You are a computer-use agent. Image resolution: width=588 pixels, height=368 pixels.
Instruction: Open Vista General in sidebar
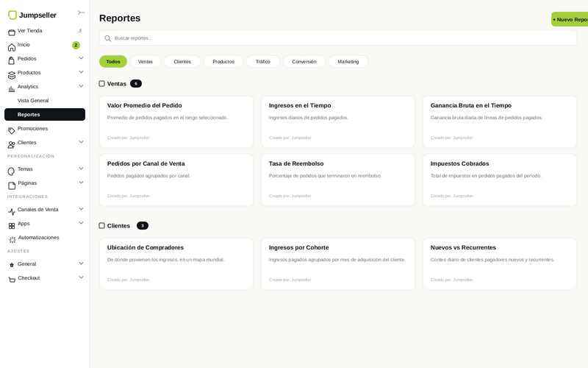tap(33, 101)
